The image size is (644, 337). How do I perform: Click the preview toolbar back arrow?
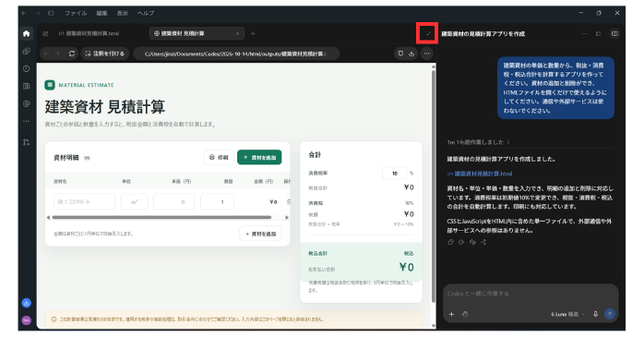coord(46,54)
